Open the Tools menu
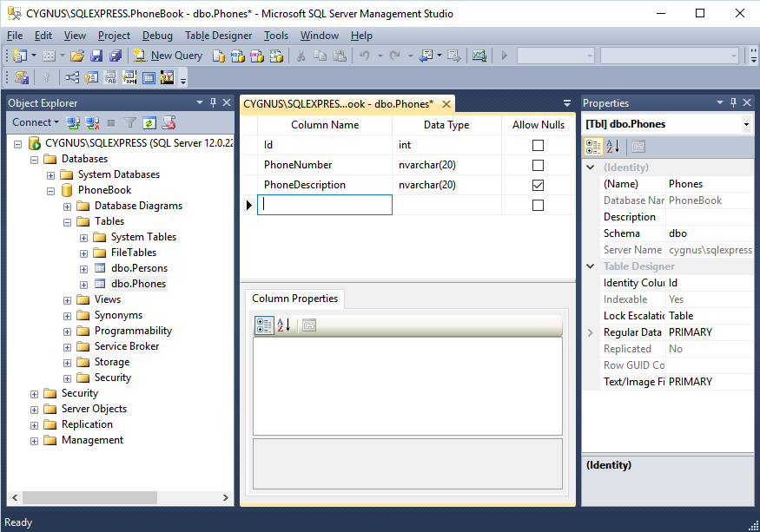The image size is (760, 532). (276, 36)
